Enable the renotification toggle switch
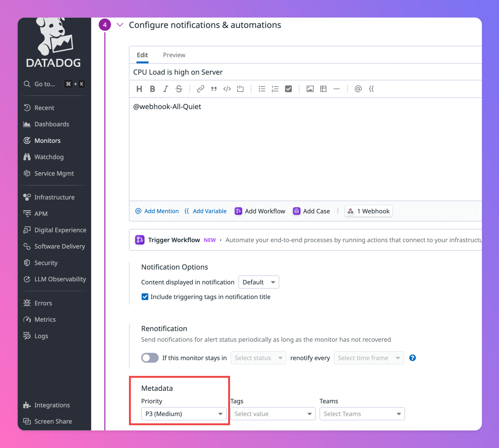The height and width of the screenshot is (448, 499). [x=150, y=358]
